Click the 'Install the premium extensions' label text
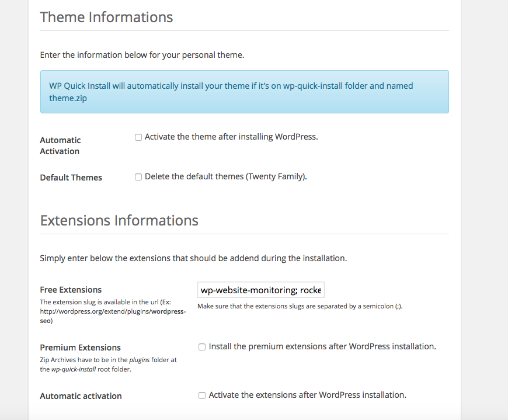 [x=322, y=346]
